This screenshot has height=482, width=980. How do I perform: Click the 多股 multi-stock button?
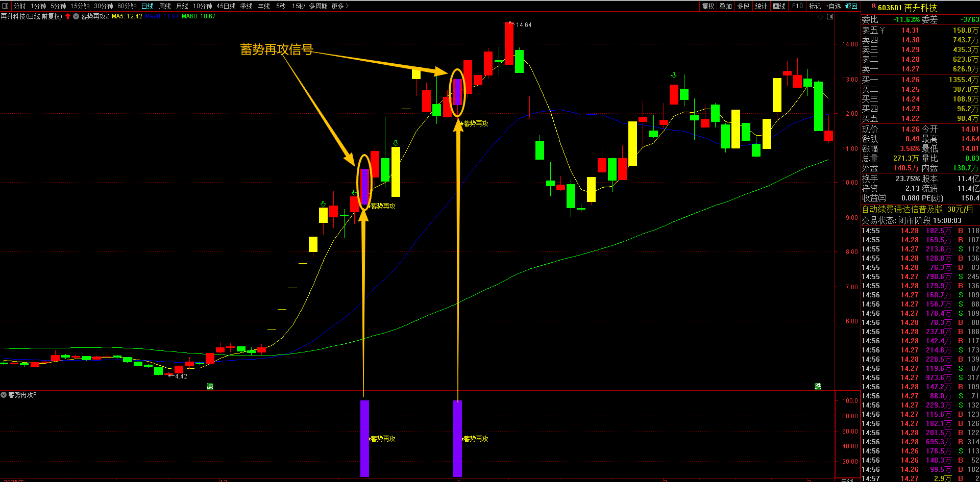tap(744, 6)
